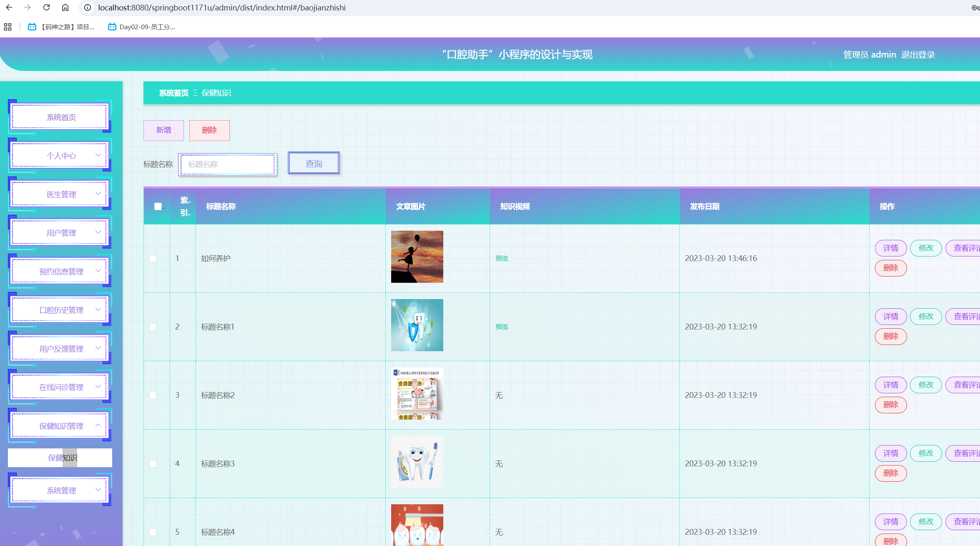Screen dimensions: 980x546
Task: Open the apps grid icon in bookmarks bar
Action: pos(8,27)
